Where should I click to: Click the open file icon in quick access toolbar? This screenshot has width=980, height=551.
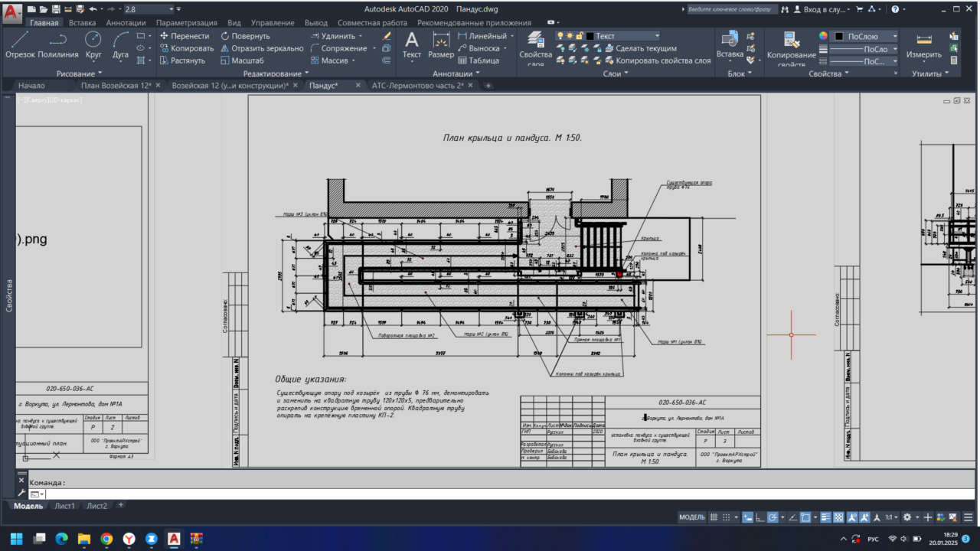[44, 9]
